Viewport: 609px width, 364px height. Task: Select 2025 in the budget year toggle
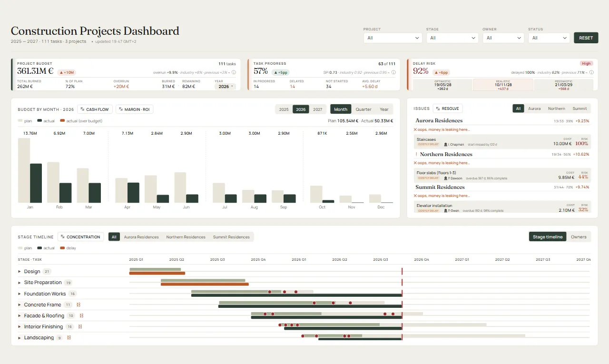[x=284, y=109]
